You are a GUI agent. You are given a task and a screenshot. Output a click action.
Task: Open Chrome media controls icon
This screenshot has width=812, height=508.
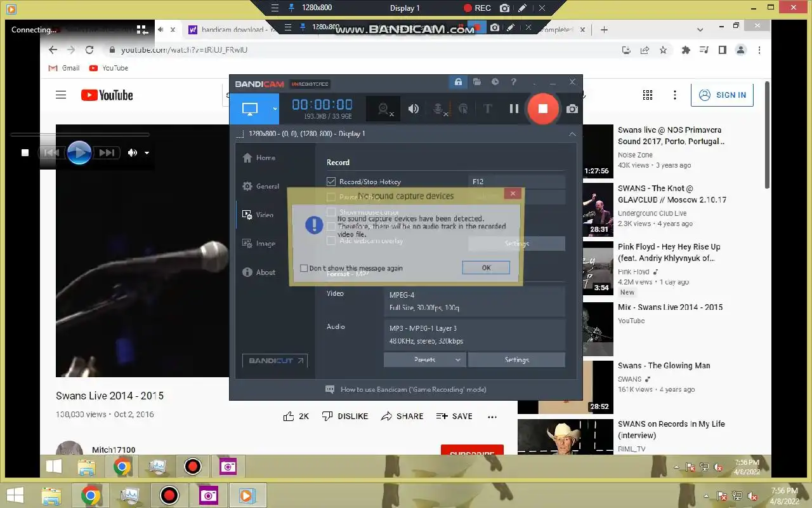(704, 50)
